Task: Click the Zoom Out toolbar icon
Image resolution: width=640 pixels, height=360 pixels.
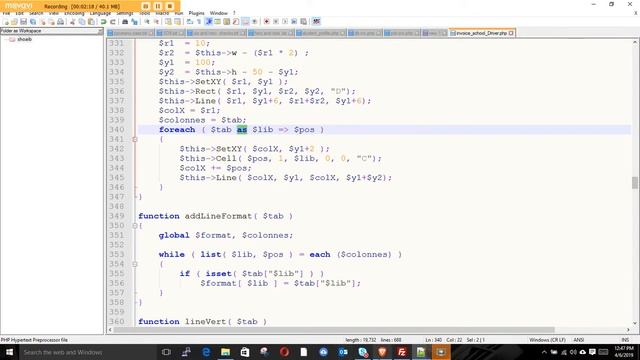Action: pyautogui.click(x=156, y=22)
